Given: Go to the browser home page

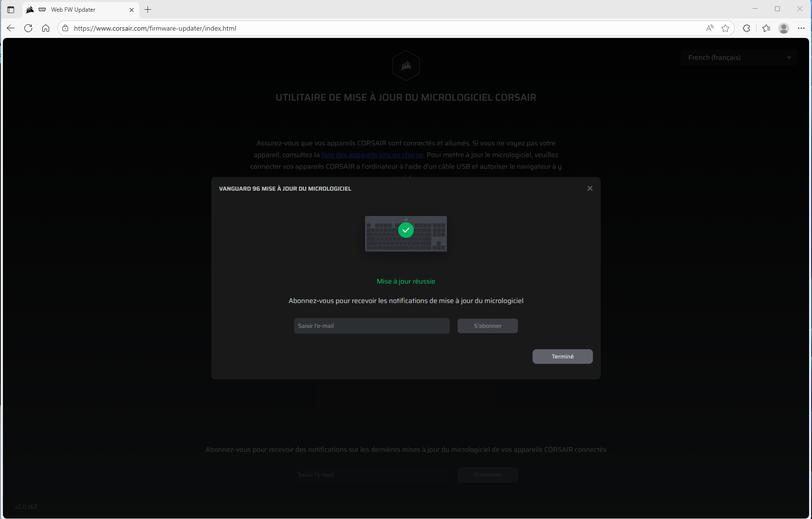Looking at the screenshot, I should pos(46,28).
